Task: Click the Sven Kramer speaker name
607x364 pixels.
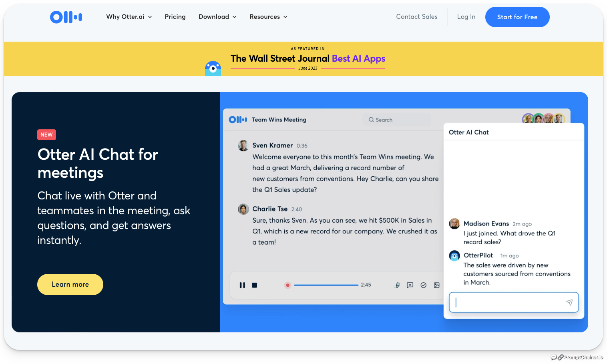Action: pos(272,145)
